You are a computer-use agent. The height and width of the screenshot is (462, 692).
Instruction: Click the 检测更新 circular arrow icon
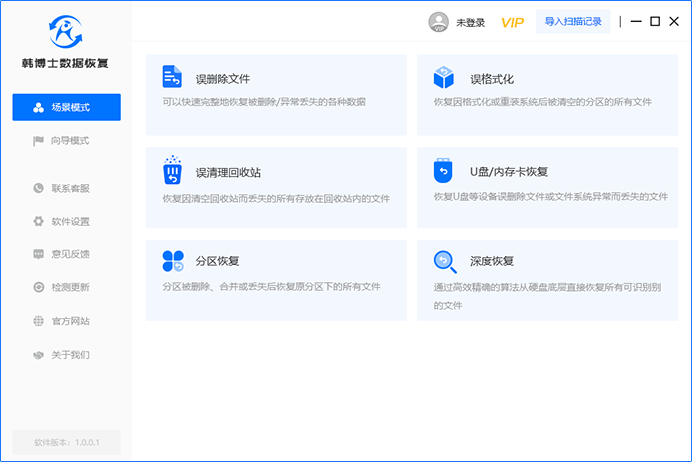pyautogui.click(x=38, y=287)
